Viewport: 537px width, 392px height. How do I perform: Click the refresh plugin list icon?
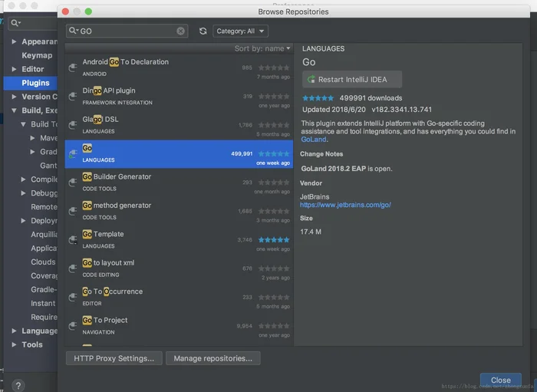pyautogui.click(x=203, y=31)
